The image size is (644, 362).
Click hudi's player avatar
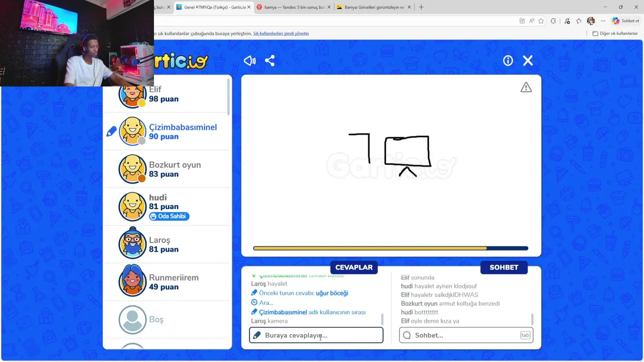click(132, 207)
